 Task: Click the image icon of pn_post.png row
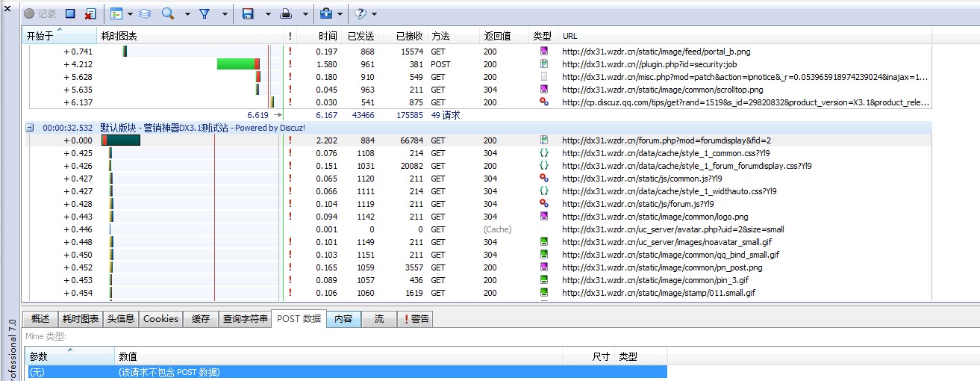point(544,267)
